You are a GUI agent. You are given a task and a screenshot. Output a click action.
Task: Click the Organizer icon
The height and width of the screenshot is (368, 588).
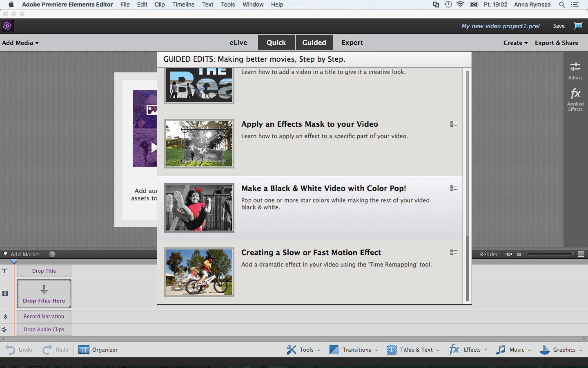[84, 350]
